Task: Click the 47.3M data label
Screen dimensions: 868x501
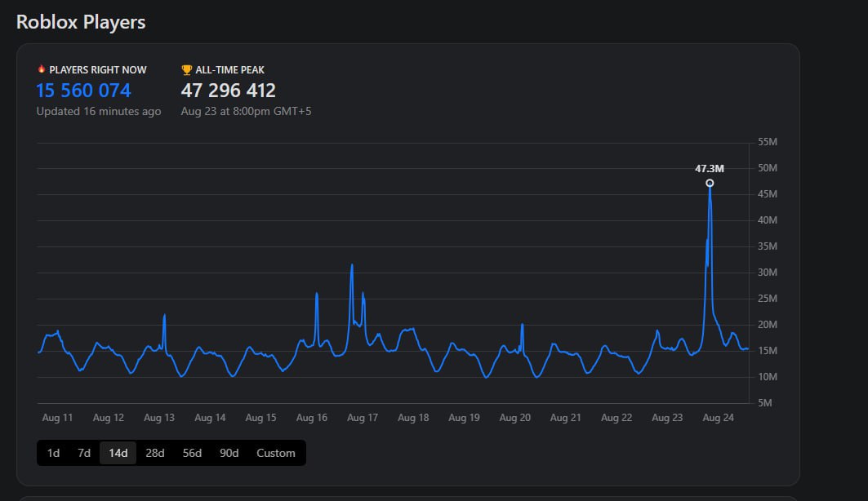Action: [x=710, y=169]
